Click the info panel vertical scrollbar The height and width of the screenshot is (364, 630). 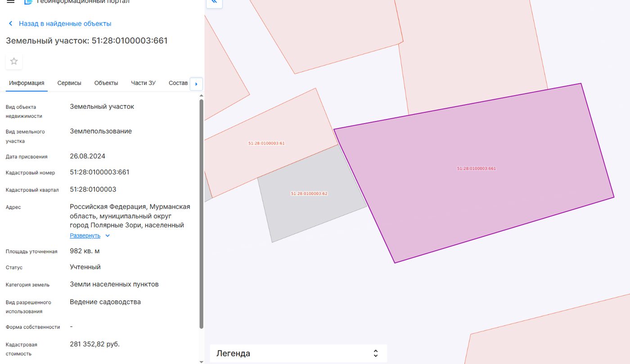202,213
